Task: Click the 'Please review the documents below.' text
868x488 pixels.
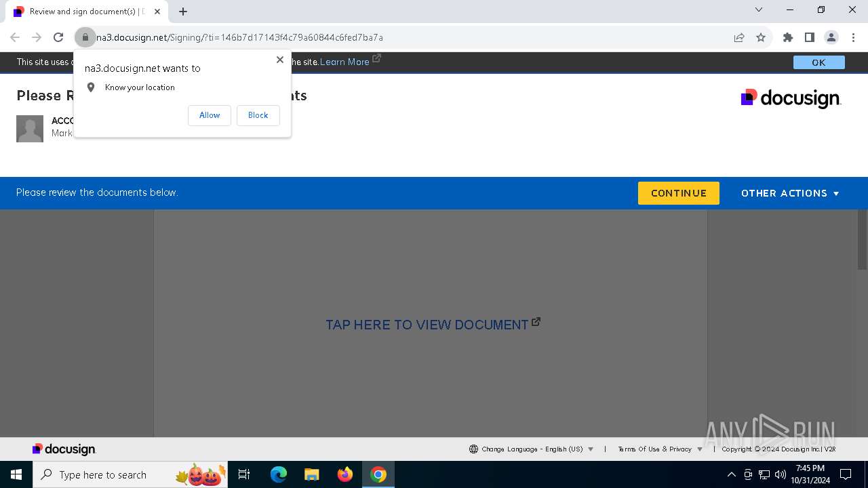Action: click(97, 192)
